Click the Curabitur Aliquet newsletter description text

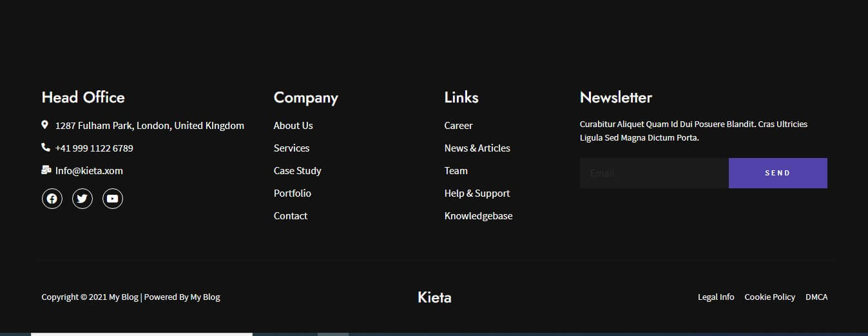tap(693, 131)
